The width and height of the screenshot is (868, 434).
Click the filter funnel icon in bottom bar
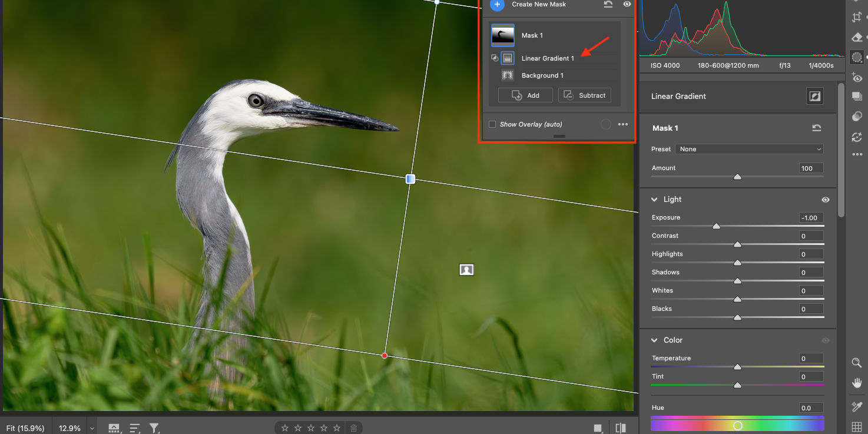pyautogui.click(x=154, y=428)
